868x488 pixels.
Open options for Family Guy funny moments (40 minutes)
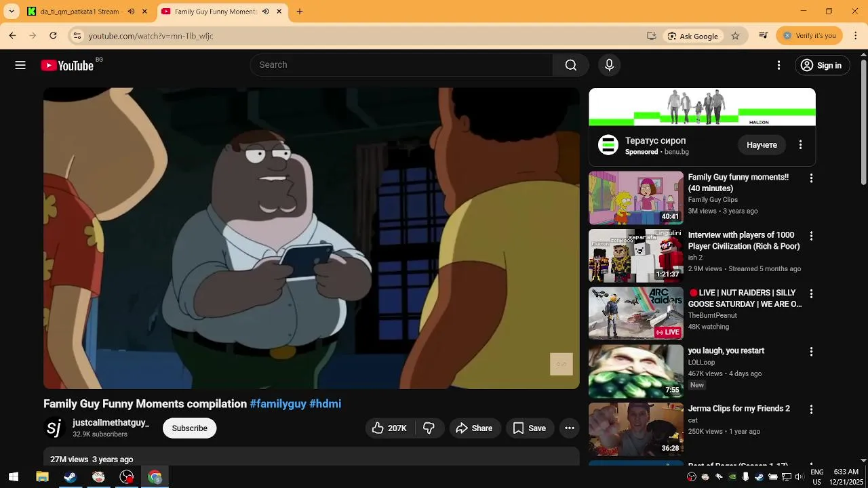811,178
